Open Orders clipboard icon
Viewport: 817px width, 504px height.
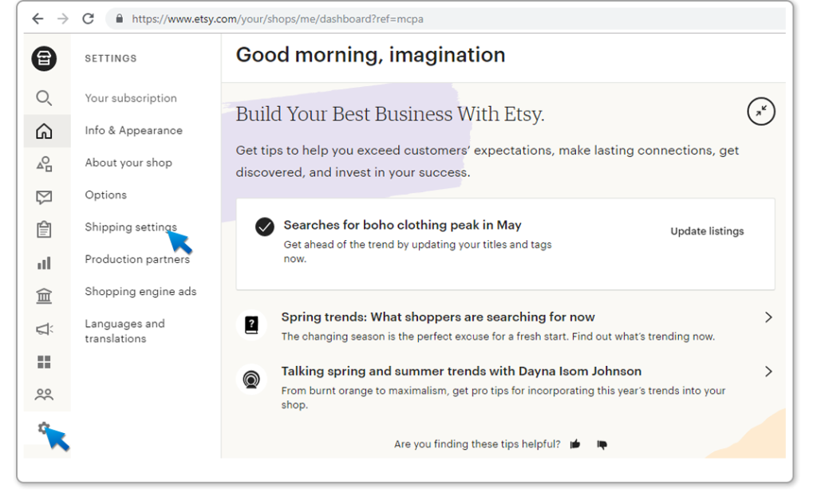[x=44, y=230]
